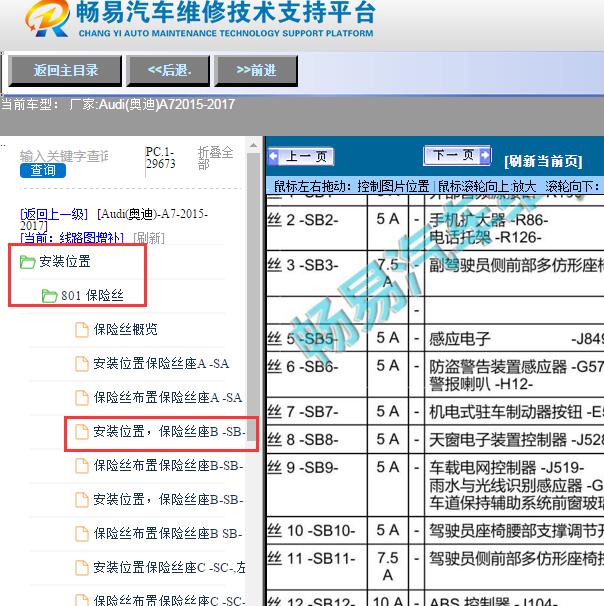Click scrollbar up arrow in left panel
Image resolution: width=604 pixels, height=606 pixels.
click(x=253, y=146)
